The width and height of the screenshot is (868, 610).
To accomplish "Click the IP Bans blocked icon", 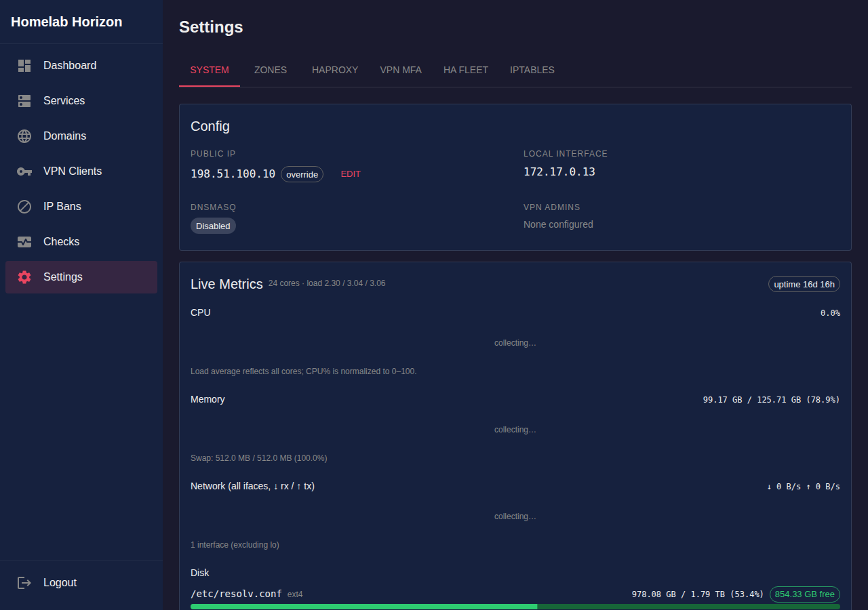I will pyautogui.click(x=24, y=207).
